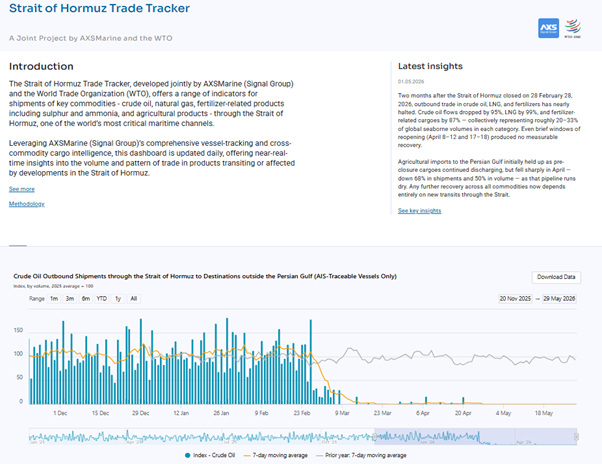602x464 pixels.
Task: Select the 3m range button
Action: click(x=70, y=299)
